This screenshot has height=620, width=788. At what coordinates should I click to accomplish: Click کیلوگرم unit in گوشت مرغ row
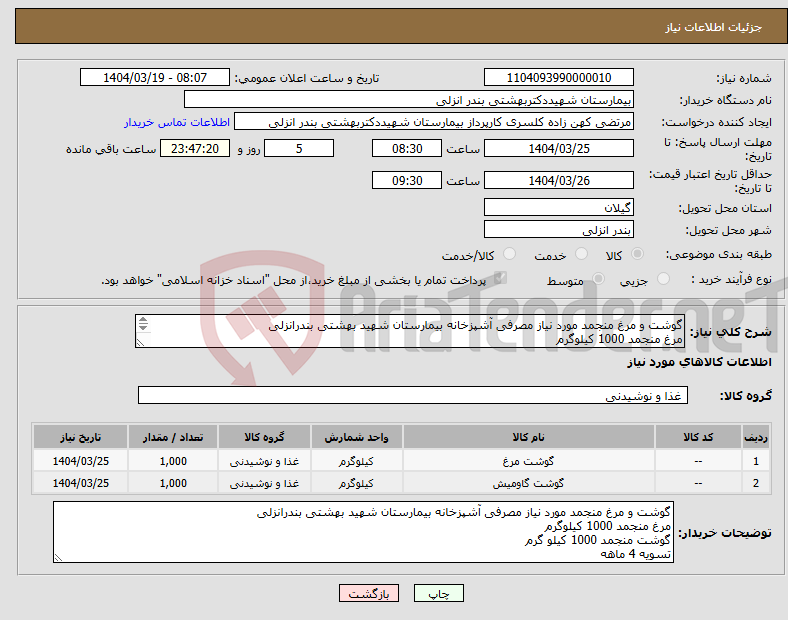coord(356,461)
